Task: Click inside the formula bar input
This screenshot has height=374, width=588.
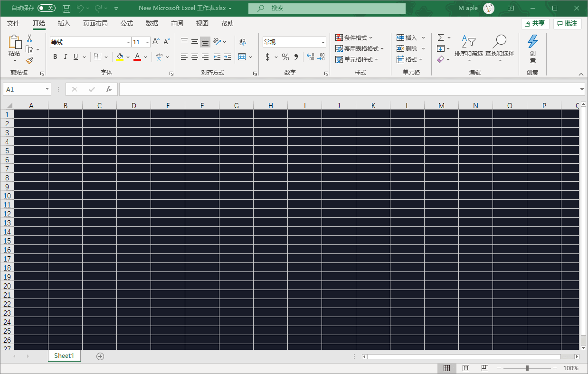Action: click(x=349, y=89)
